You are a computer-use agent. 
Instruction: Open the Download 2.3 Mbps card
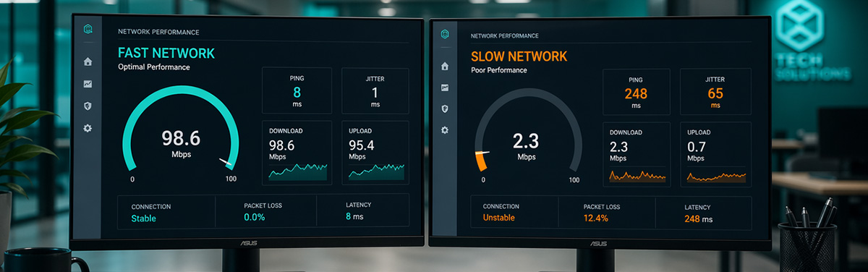point(636,153)
